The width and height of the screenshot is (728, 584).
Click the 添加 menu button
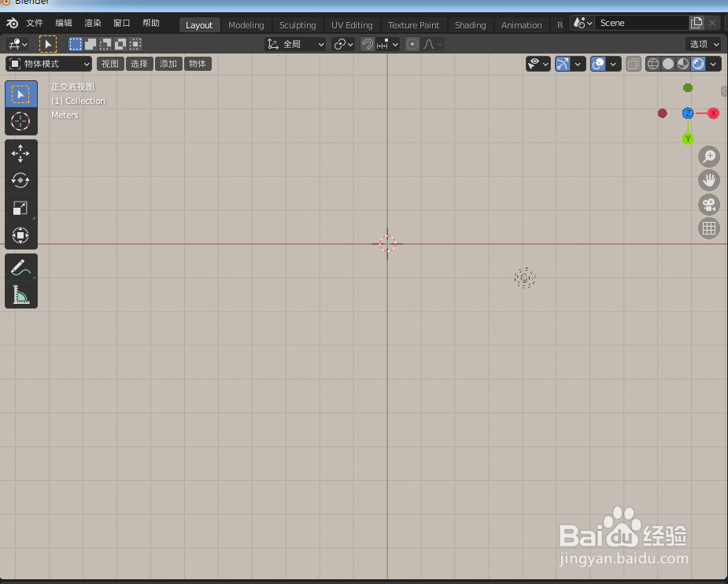168,64
